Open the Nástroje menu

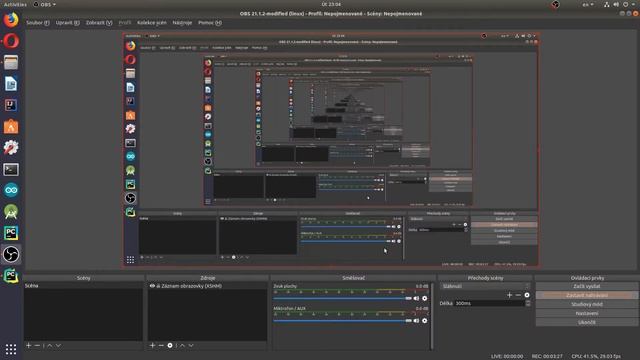click(182, 23)
